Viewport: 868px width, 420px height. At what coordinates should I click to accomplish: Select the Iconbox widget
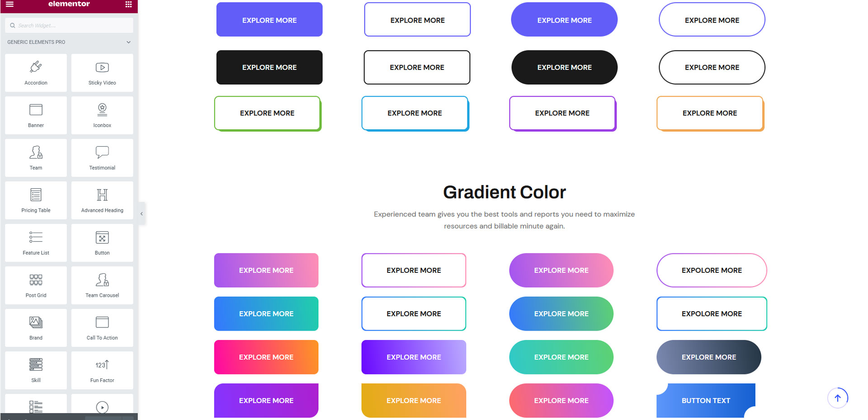coord(102,115)
